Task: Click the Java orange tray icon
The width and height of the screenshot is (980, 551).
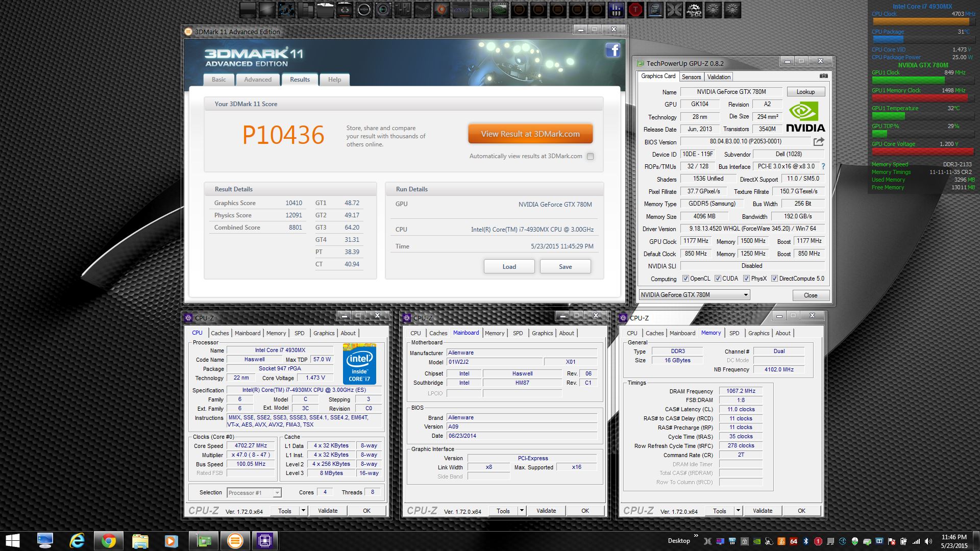Action: point(781,541)
